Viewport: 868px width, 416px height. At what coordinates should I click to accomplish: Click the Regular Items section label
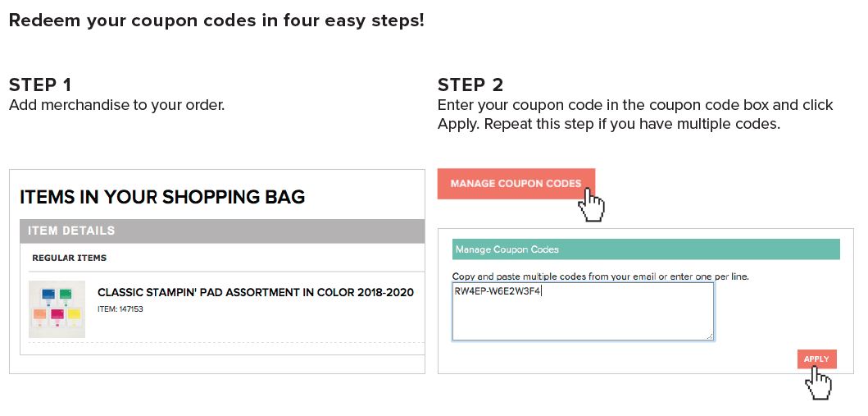click(x=70, y=258)
